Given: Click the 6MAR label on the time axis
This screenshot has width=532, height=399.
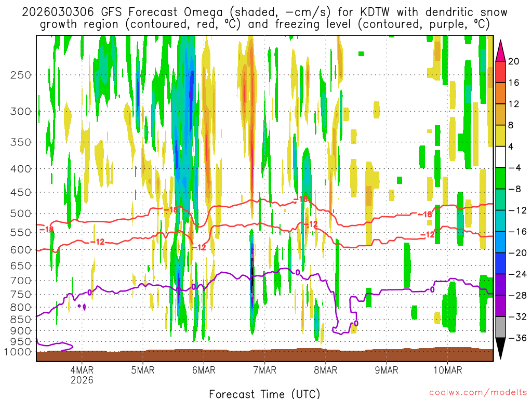Looking at the screenshot, I should (204, 370).
